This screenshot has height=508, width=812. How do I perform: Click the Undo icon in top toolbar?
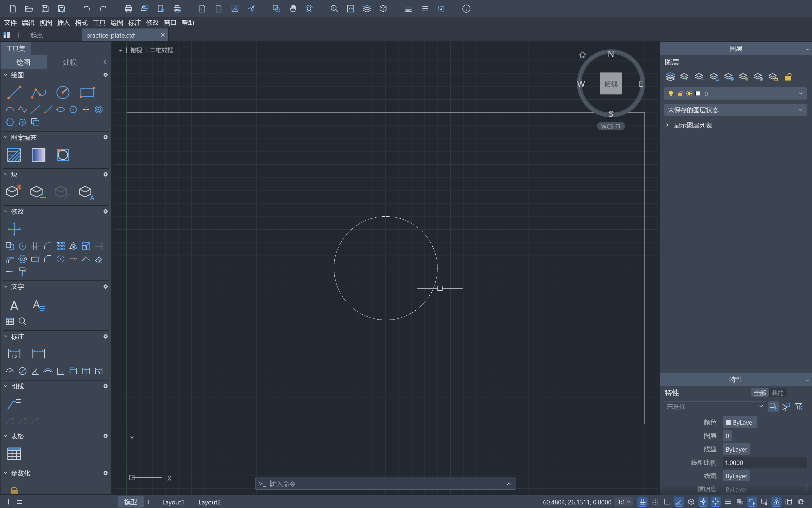click(87, 9)
